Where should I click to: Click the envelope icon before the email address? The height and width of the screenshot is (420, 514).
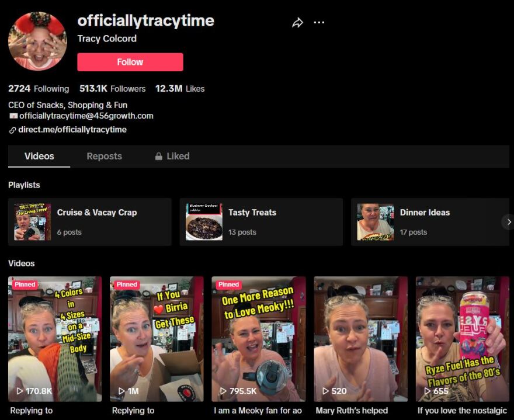[x=13, y=116]
